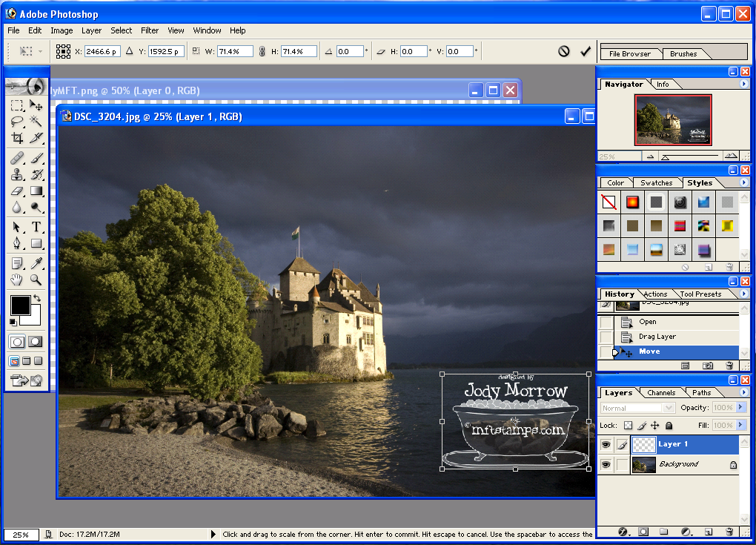
Task: Switch to the Actions tab
Action: pyautogui.click(x=656, y=294)
